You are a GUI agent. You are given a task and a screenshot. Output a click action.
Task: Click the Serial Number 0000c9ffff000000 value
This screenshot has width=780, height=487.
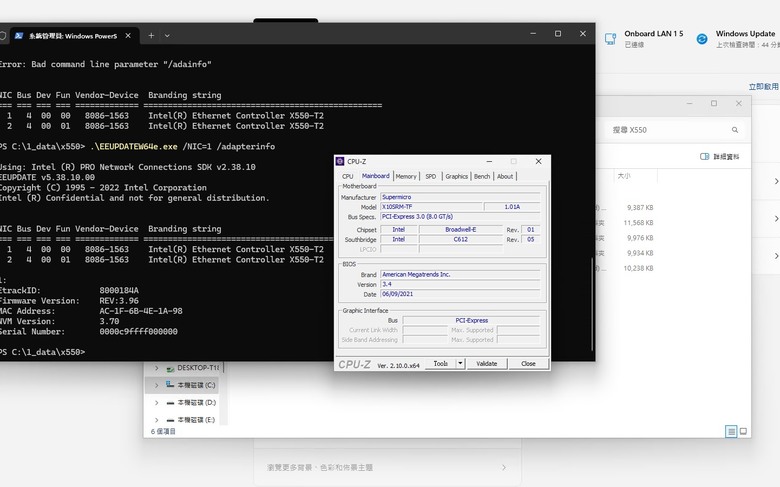[x=138, y=331]
